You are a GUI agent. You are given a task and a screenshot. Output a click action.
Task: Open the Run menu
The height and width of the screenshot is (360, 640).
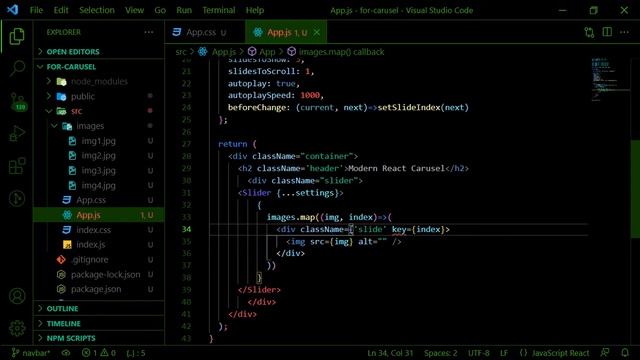[x=184, y=10]
